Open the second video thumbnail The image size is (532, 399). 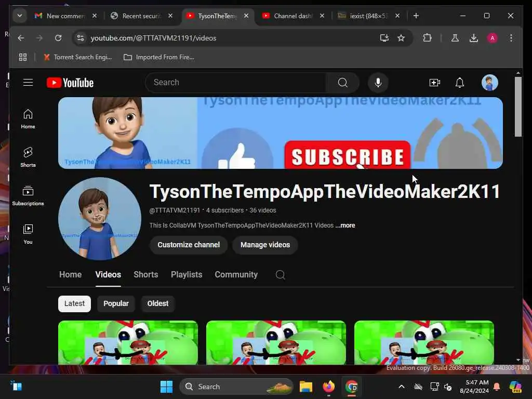276,343
